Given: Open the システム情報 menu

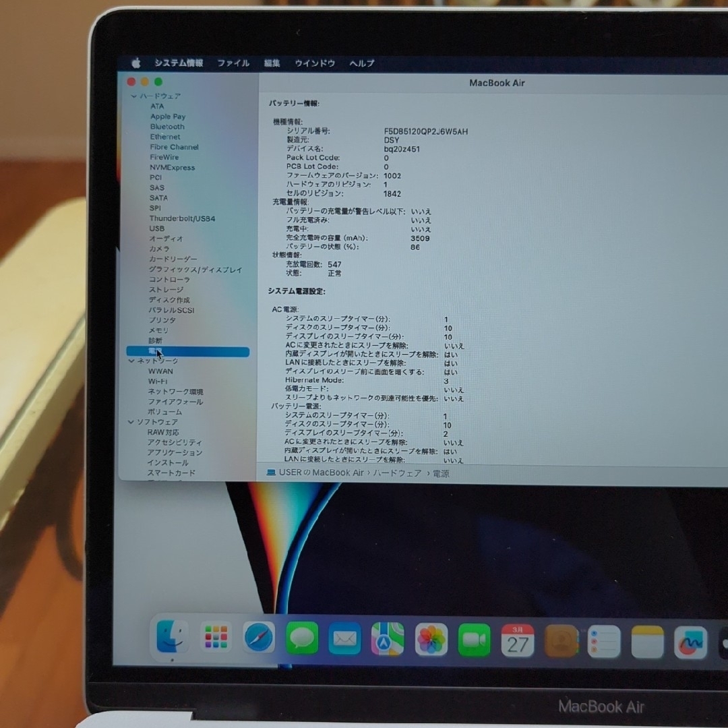Looking at the screenshot, I should (179, 63).
